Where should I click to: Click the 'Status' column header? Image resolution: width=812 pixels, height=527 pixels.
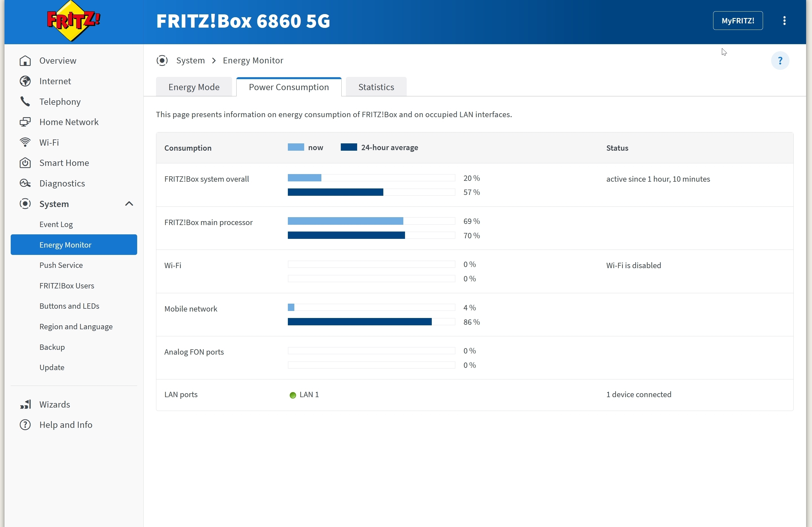tap(617, 148)
